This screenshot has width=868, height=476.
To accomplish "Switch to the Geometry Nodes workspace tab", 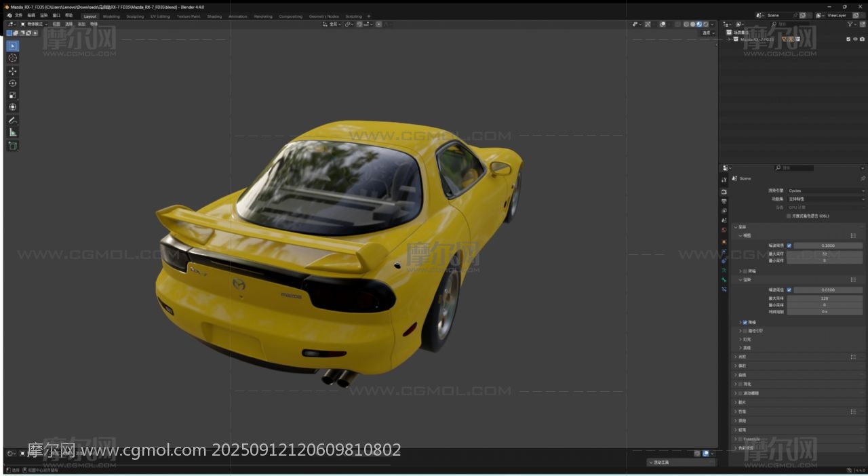I will 323,16.
